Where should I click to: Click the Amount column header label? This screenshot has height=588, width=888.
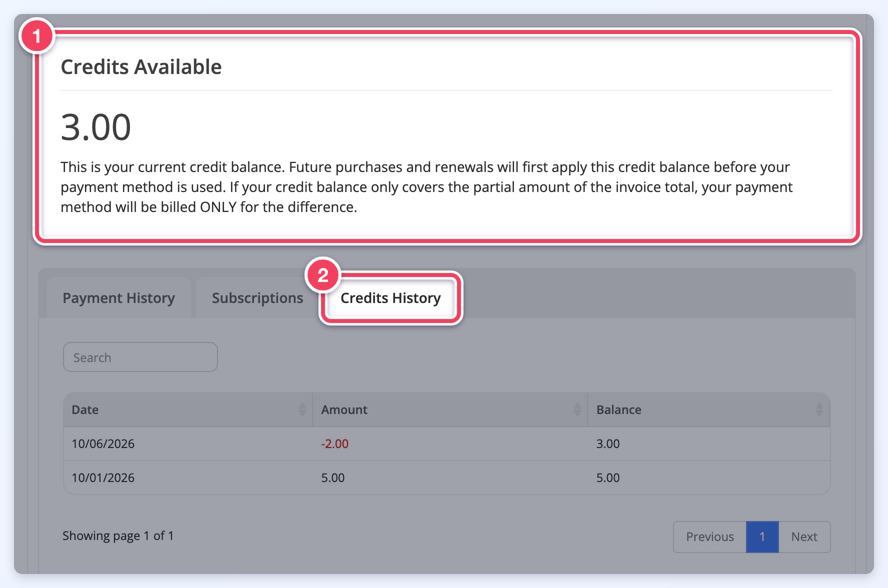(344, 409)
